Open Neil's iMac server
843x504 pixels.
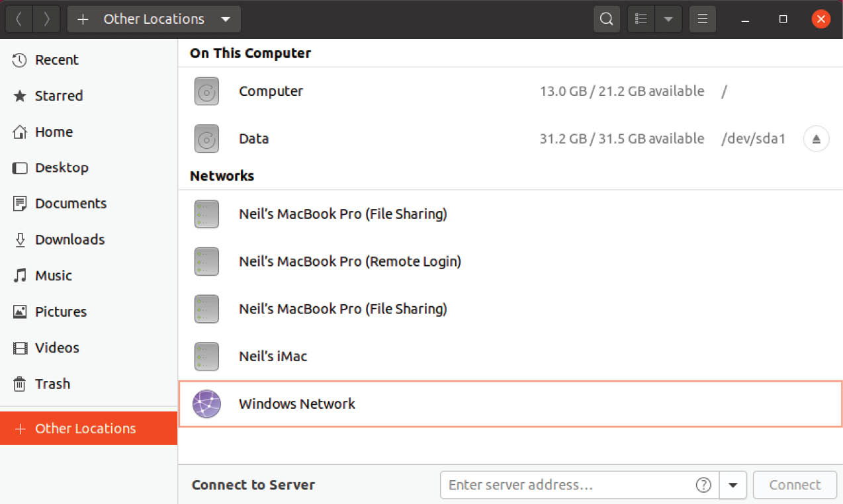point(273,357)
